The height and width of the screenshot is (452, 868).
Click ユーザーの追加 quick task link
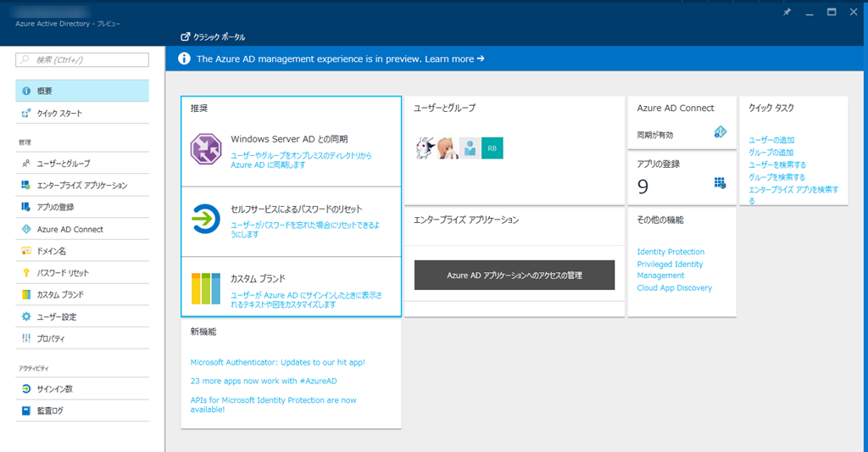point(771,140)
